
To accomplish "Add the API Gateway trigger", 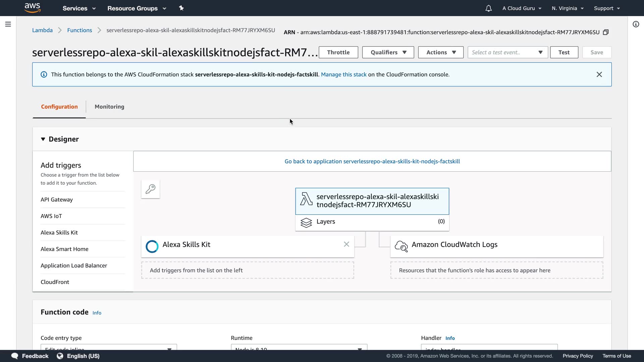I will coord(57,200).
